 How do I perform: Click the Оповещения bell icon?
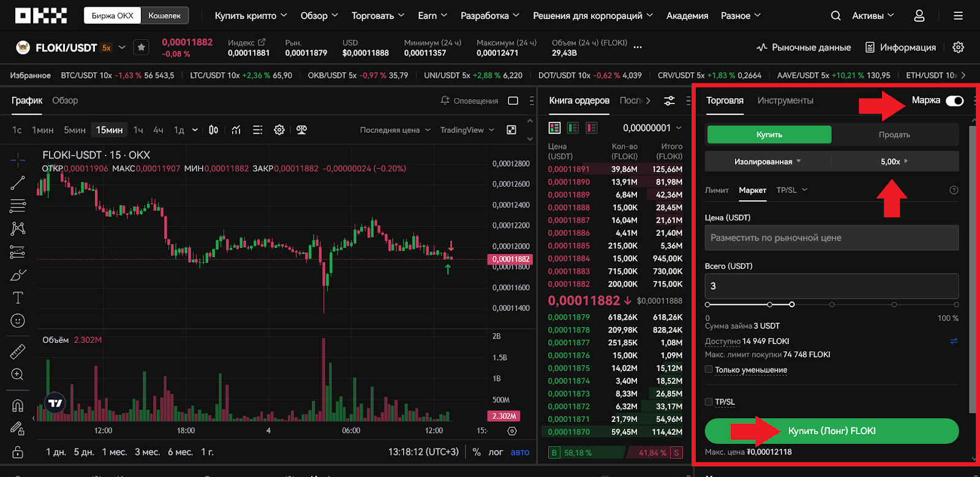(x=445, y=100)
